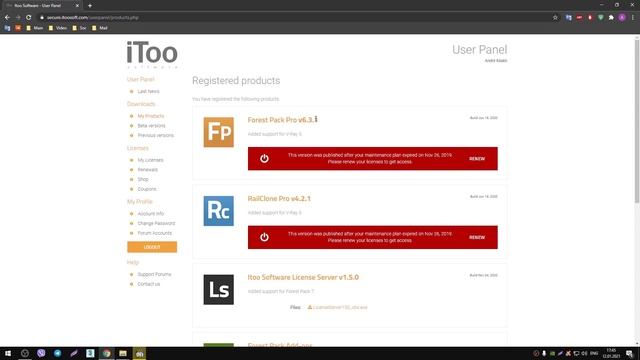Open Beta versions in sidebar

click(151, 126)
